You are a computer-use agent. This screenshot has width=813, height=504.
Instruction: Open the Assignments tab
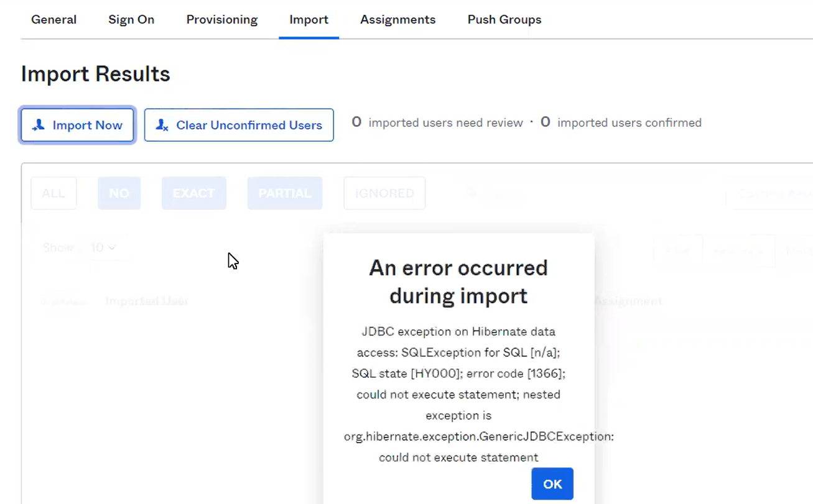click(x=397, y=19)
